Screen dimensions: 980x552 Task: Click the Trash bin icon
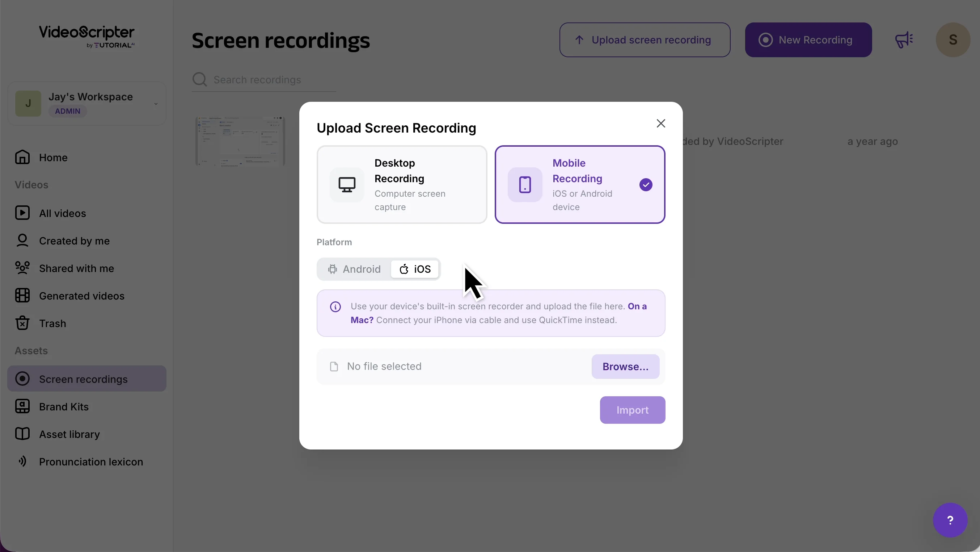coord(22,323)
